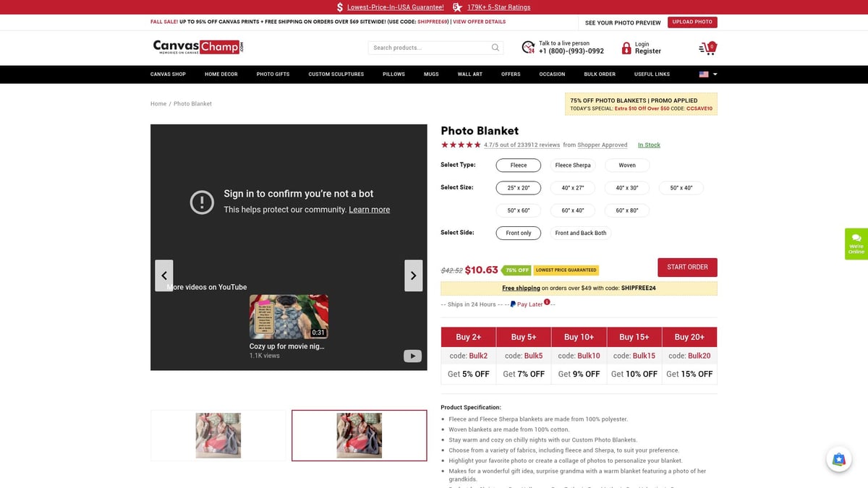Open the We're Online chat widget
Screen dimensions: 868x488
856,244
